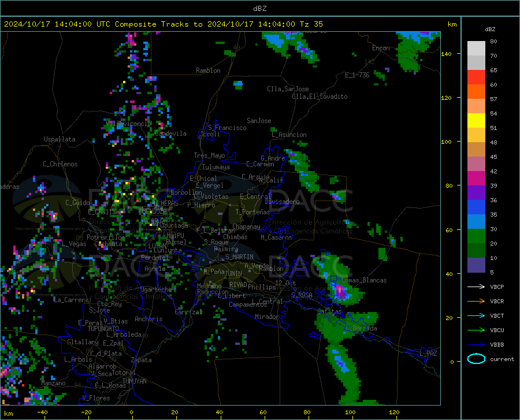Click the S_MARTIN label on map
Screen dimensions: 520x420
[x=239, y=257]
